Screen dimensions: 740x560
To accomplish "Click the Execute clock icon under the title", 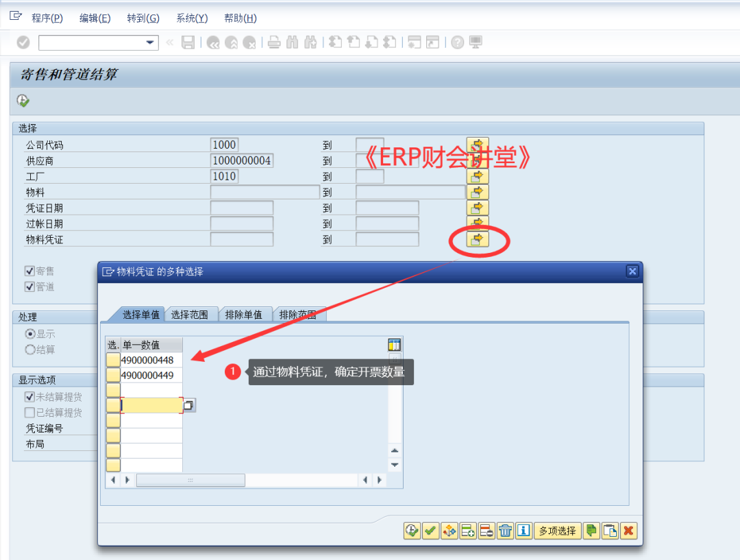I will (23, 101).
